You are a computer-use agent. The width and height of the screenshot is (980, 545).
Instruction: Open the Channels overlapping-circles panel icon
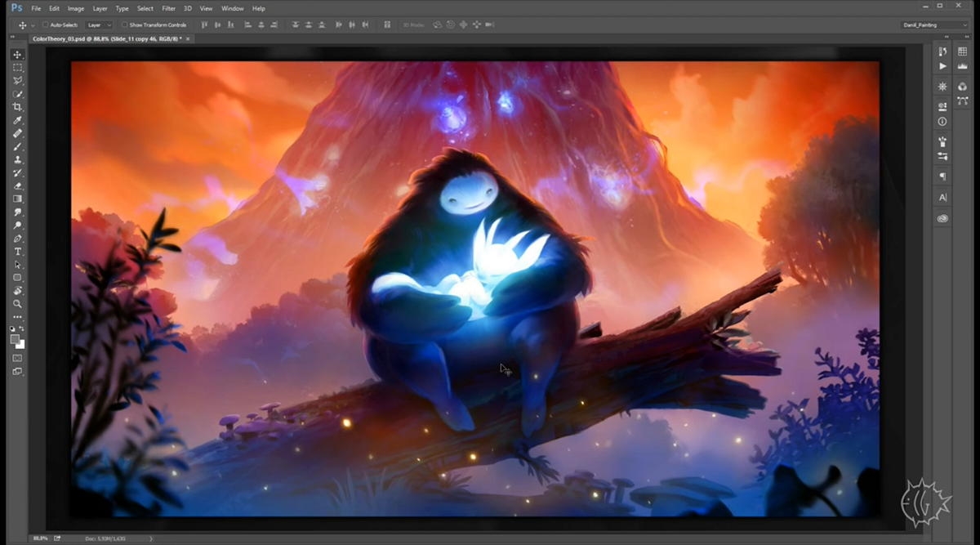click(x=962, y=87)
